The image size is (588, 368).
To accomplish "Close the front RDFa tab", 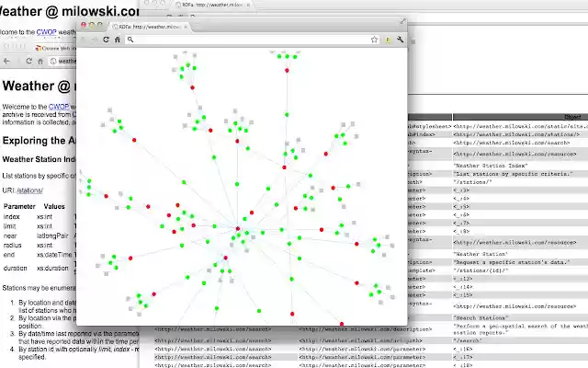I will tap(186, 27).
